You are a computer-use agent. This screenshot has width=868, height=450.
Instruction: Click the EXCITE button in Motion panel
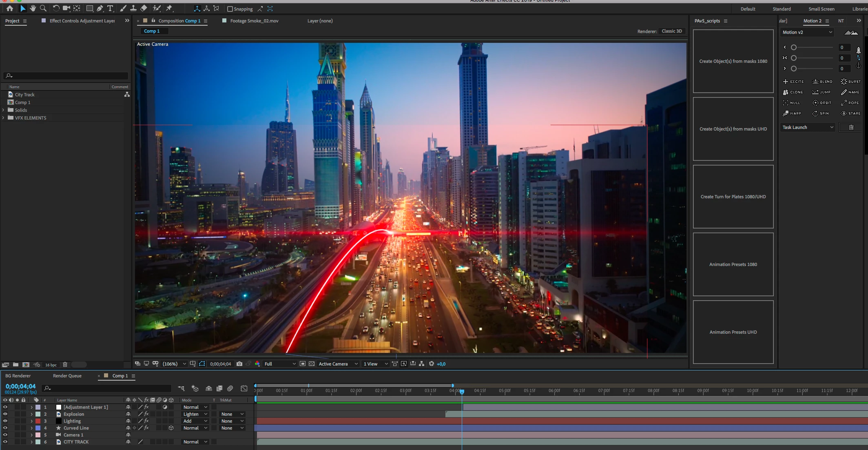(x=793, y=82)
